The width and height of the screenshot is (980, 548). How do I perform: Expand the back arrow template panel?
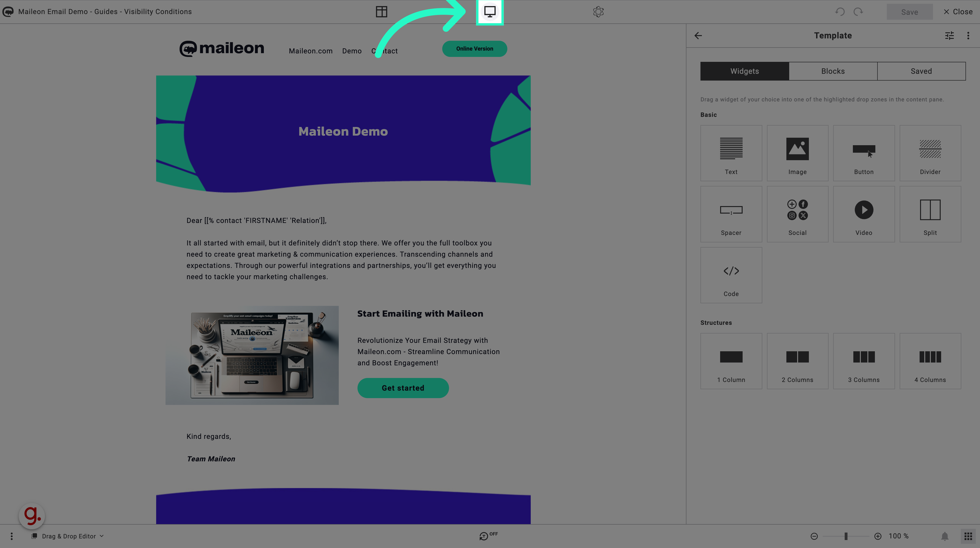(698, 35)
